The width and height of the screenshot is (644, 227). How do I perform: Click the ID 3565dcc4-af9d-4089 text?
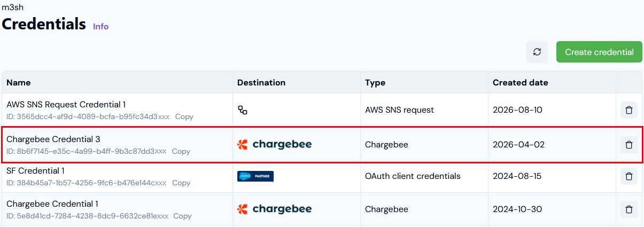pos(88,116)
